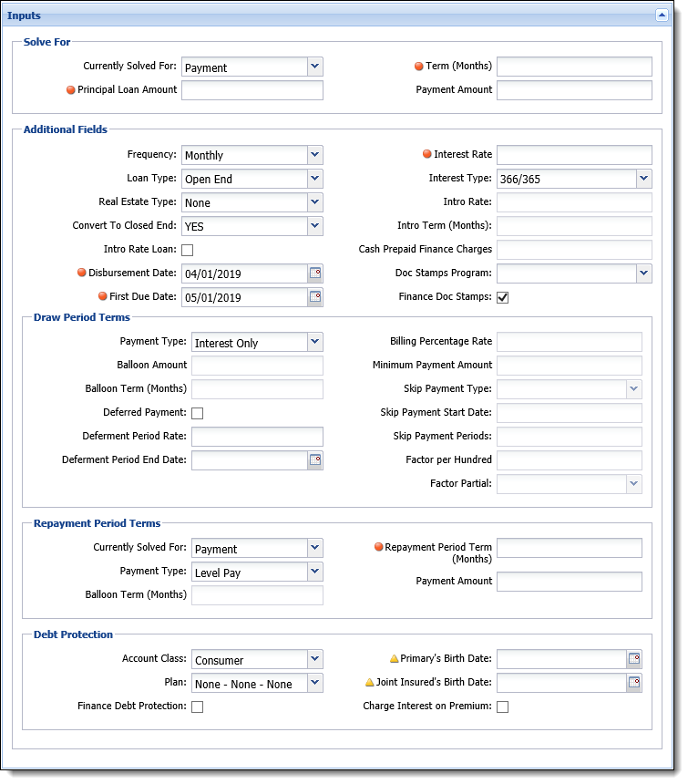Click Factor per Hundred field

click(570, 460)
